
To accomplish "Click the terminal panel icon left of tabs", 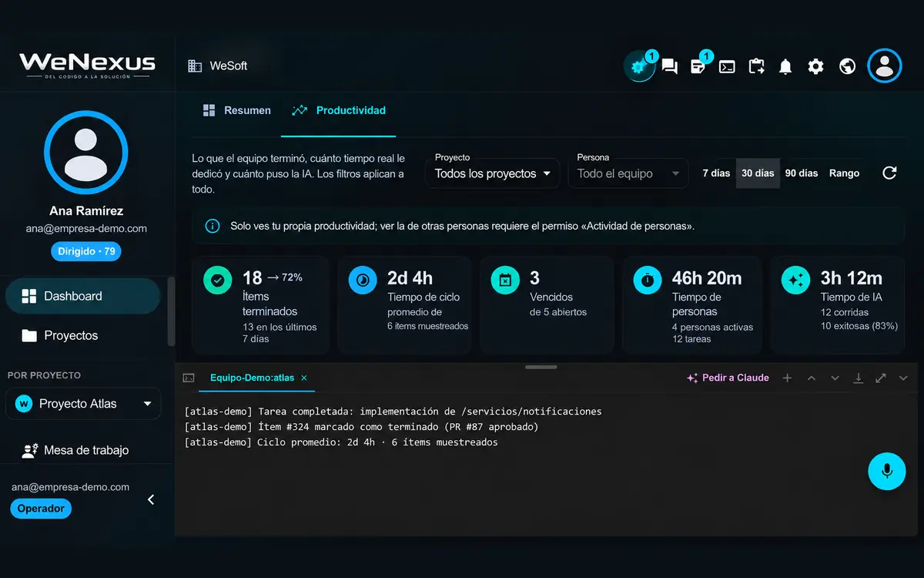I will [x=189, y=378].
